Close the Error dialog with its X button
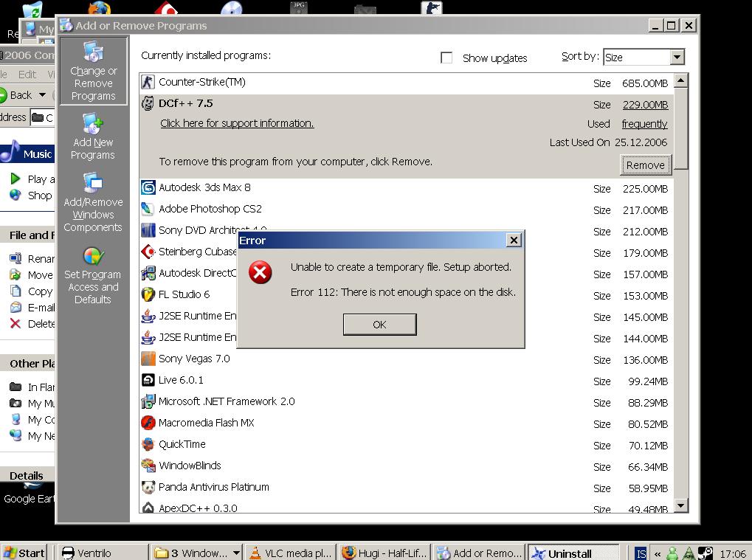Screen dimensions: 752x560 click(x=514, y=241)
